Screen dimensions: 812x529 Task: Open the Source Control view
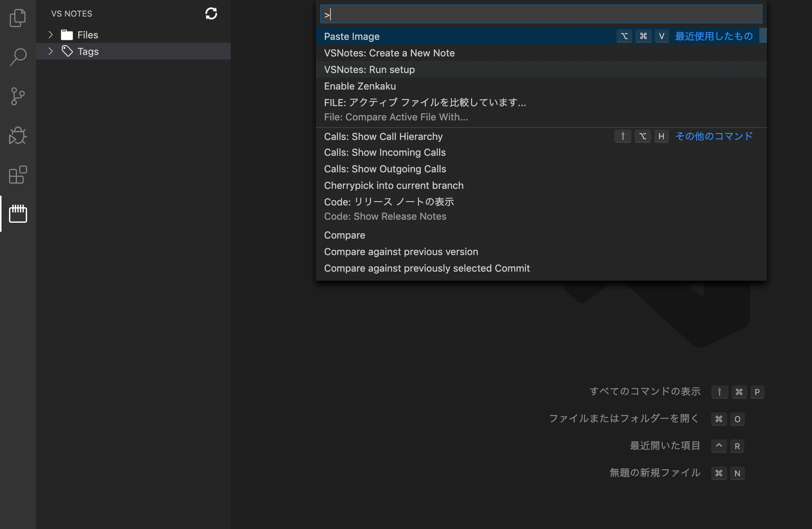(x=18, y=96)
